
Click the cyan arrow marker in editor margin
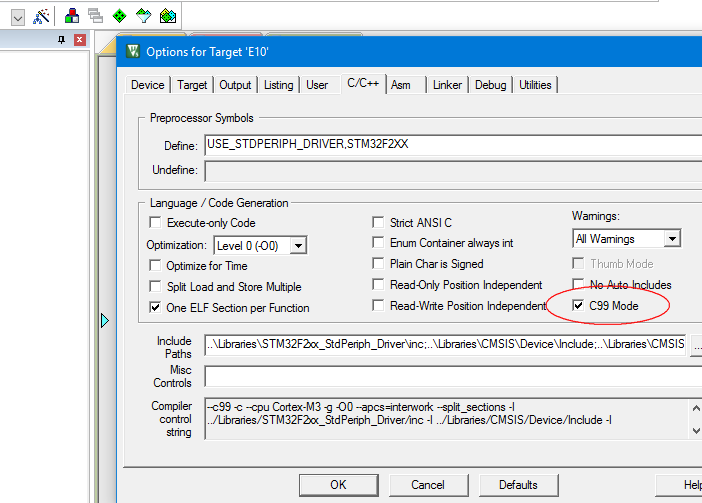(104, 320)
